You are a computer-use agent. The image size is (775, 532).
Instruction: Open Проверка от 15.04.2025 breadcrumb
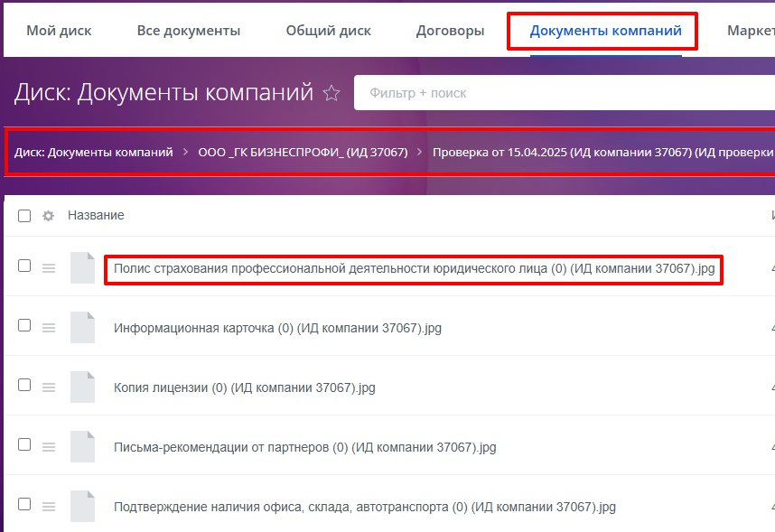(603, 153)
